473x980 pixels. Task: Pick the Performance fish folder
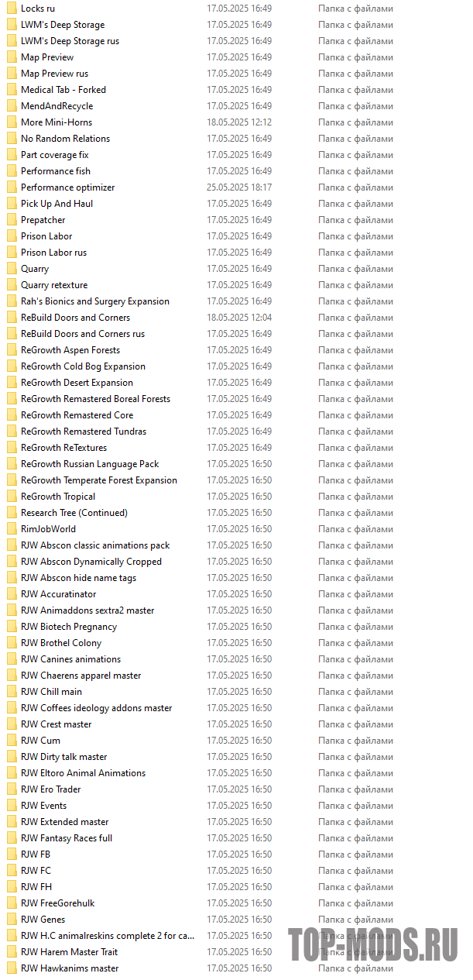click(56, 171)
